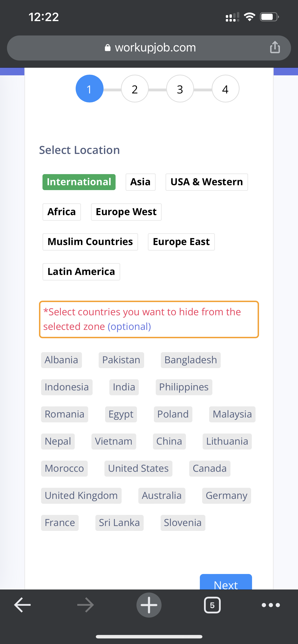Select the Asia location zone

(x=140, y=182)
